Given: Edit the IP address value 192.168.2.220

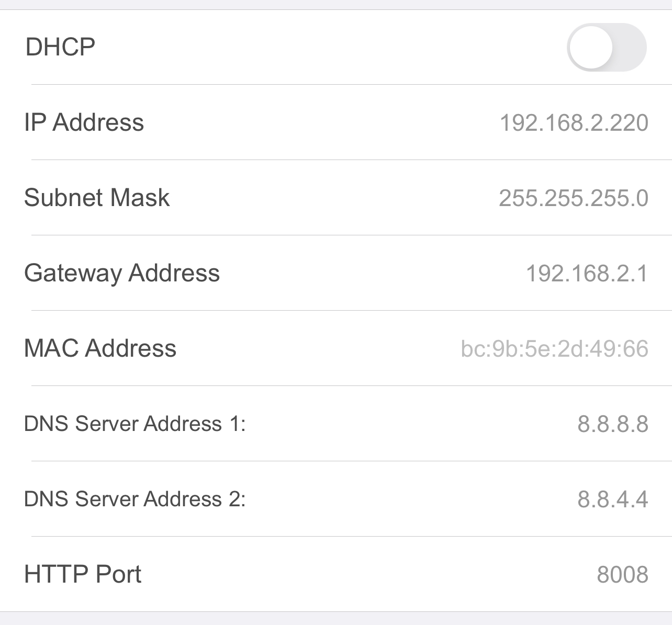Looking at the screenshot, I should (x=574, y=123).
